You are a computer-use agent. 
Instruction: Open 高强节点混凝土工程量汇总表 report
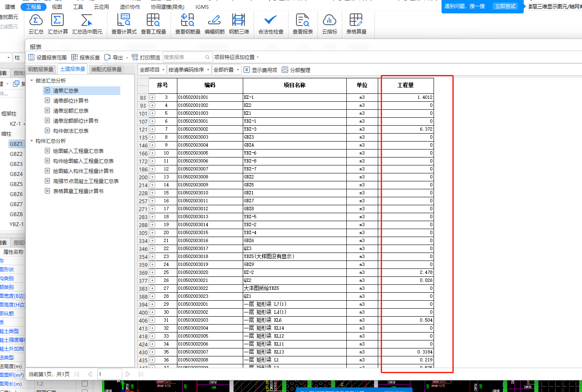pyautogui.click(x=86, y=181)
